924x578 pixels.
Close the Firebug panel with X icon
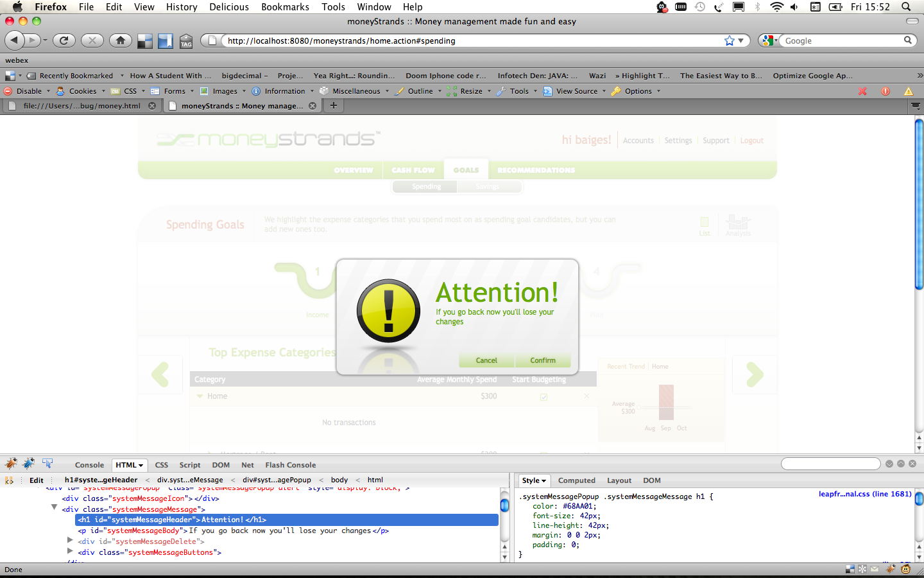pos(912,464)
